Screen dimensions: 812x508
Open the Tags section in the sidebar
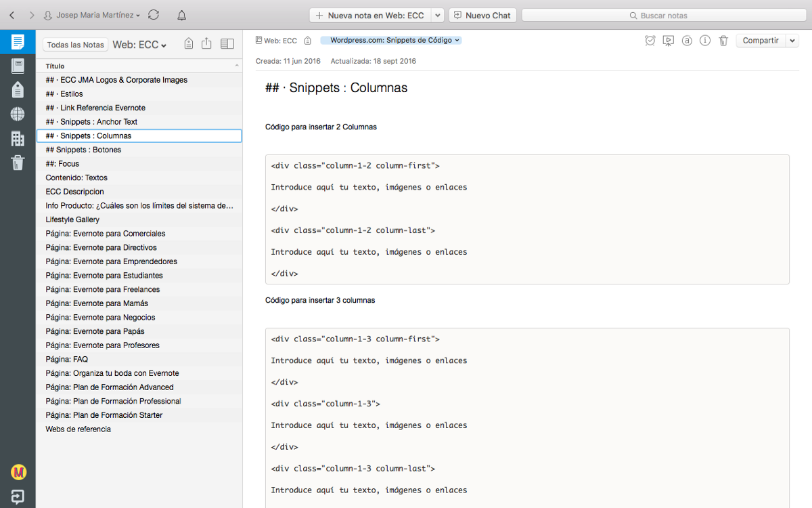[18, 89]
